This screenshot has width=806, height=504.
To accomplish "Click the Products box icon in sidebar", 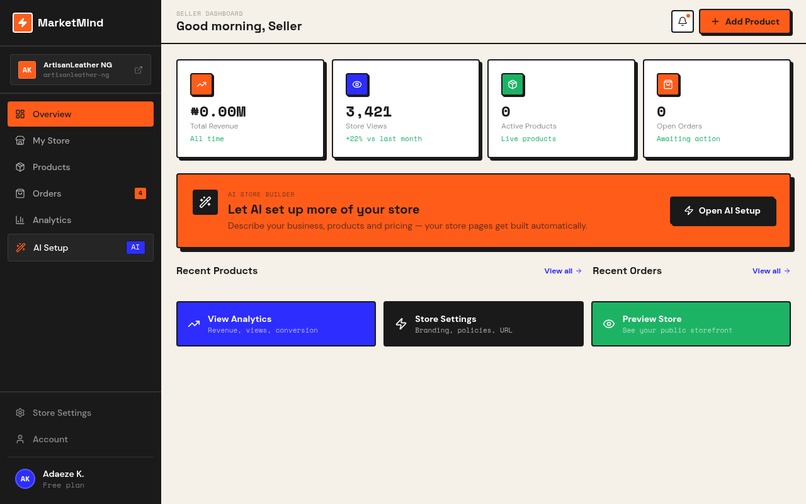I will (20, 167).
